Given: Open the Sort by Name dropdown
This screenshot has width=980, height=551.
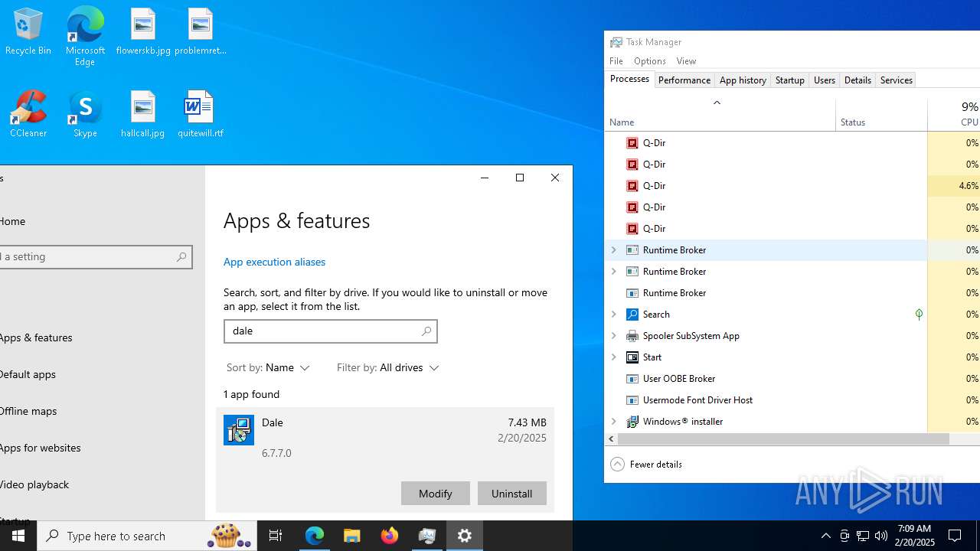Looking at the screenshot, I should tap(268, 367).
